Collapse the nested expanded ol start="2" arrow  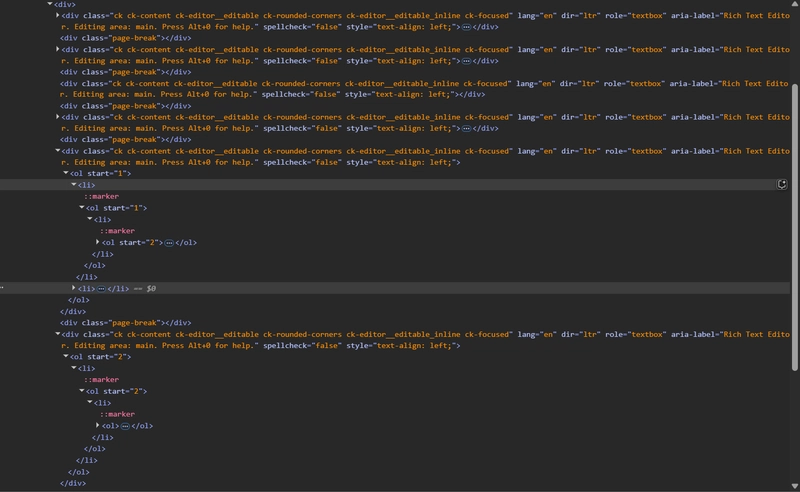tap(82, 391)
